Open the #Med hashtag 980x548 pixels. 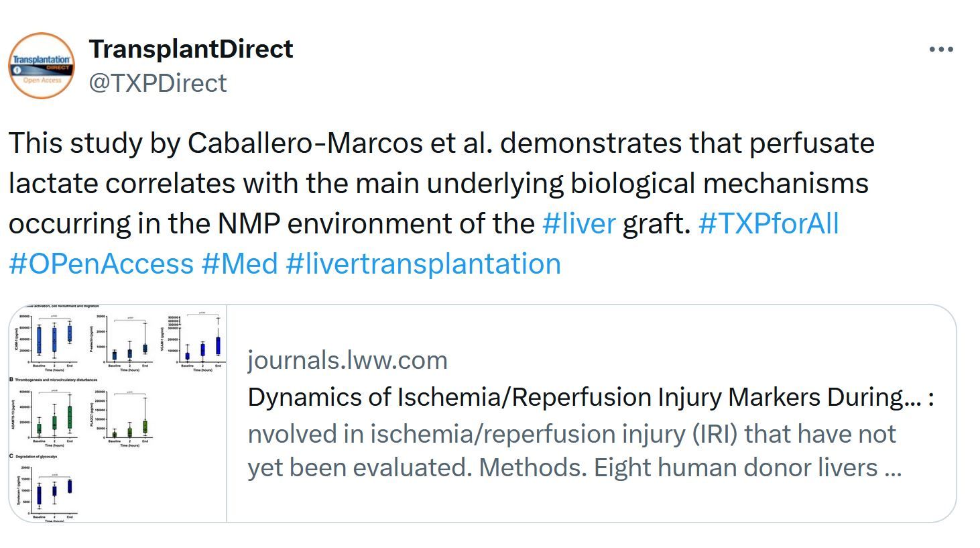coord(239,264)
